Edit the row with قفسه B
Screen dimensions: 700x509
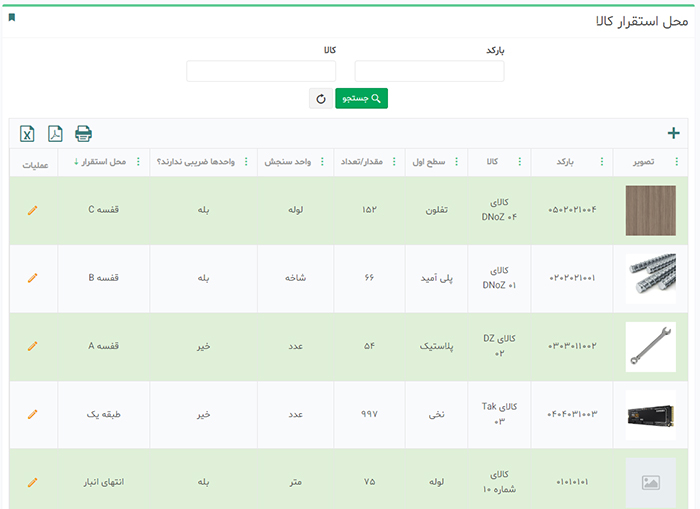[33, 278]
